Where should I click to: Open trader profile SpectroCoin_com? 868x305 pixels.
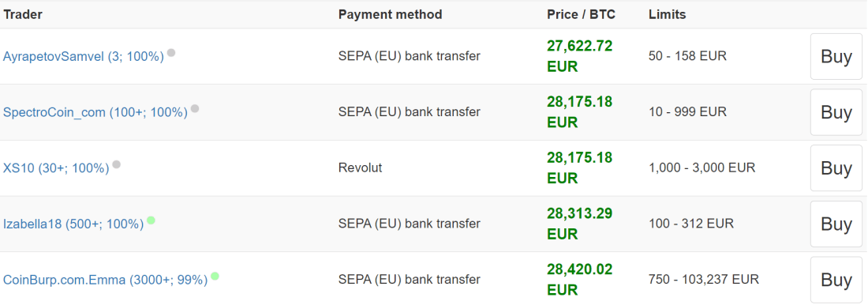tap(95, 112)
